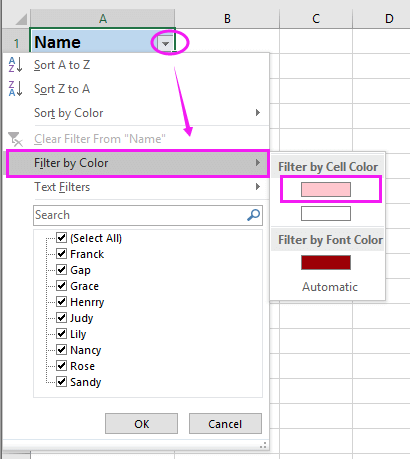Uncheck the Sandy checkbox
This screenshot has width=410, height=459.
[x=61, y=382]
